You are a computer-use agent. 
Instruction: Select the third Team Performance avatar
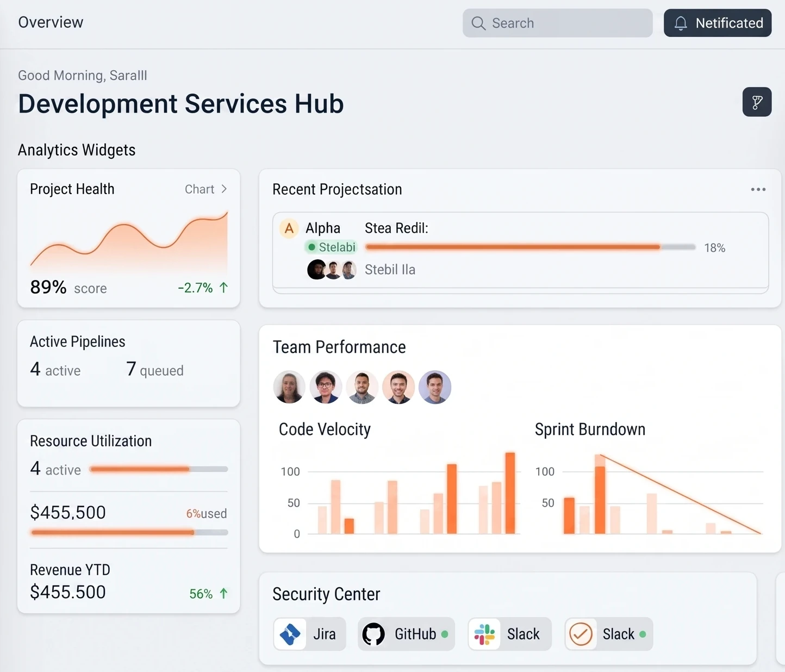(x=362, y=387)
